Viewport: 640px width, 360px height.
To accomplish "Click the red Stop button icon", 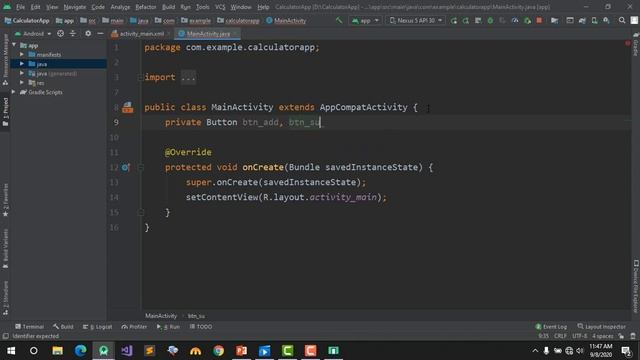I will [x=539, y=20].
